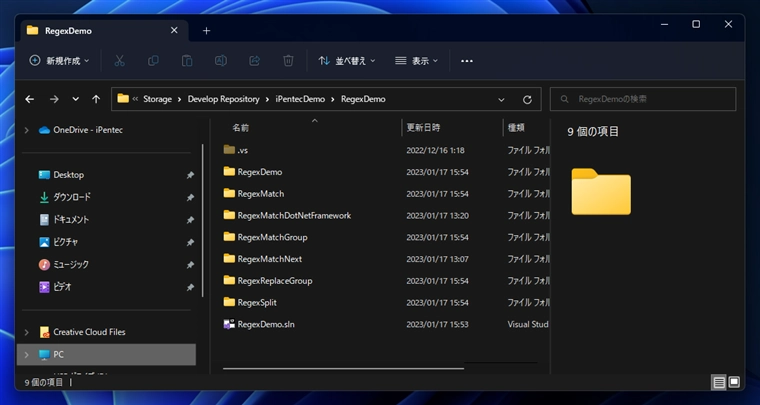This screenshot has width=760, height=405.
Task: Go up one folder level
Action: 96,99
